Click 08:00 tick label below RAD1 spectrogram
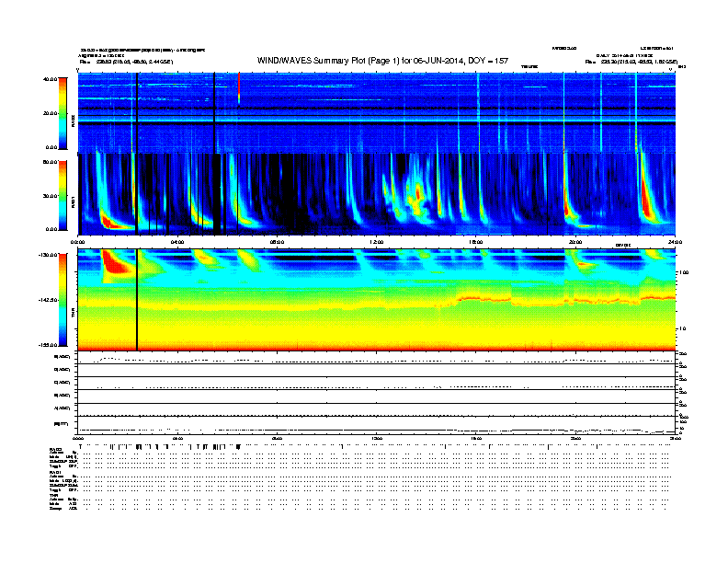This screenshot has width=728, height=563. pyautogui.click(x=277, y=242)
